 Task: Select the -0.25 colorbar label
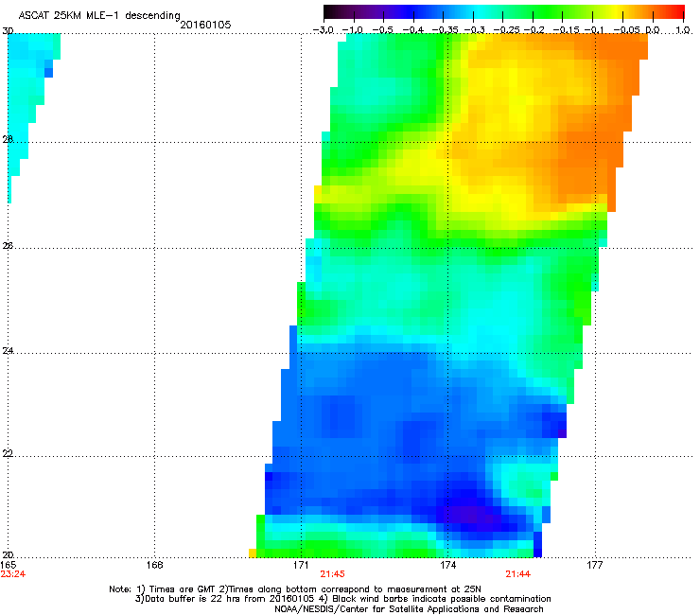pos(506,30)
